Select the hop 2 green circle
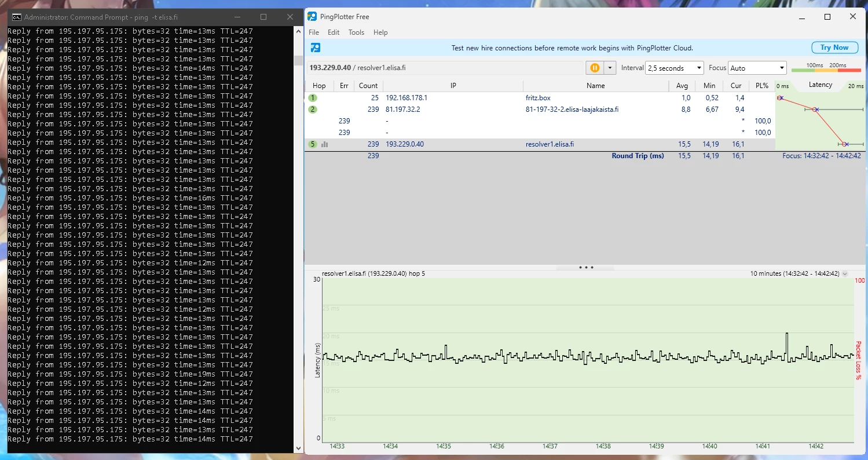Image resolution: width=868 pixels, height=460 pixels. [x=313, y=109]
